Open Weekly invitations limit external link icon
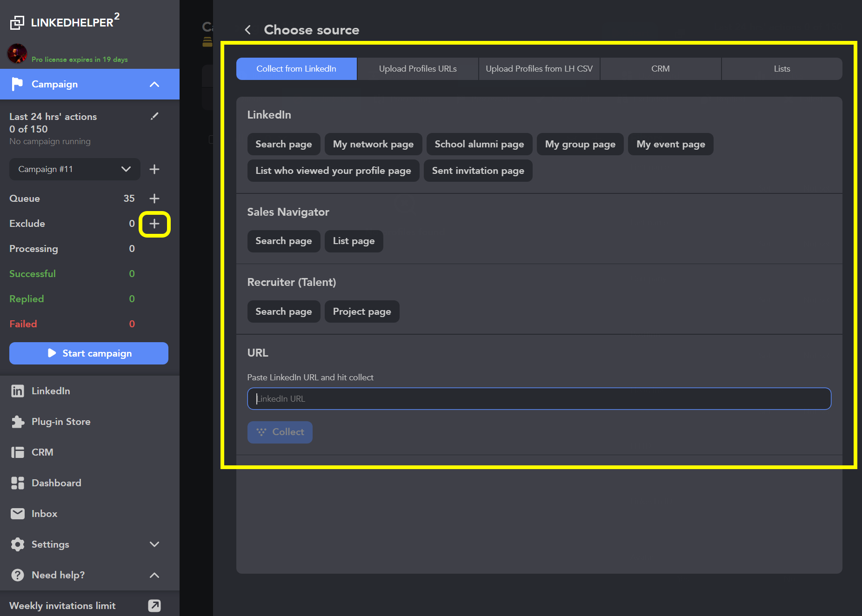Image resolution: width=862 pixels, height=616 pixels. [x=154, y=605]
